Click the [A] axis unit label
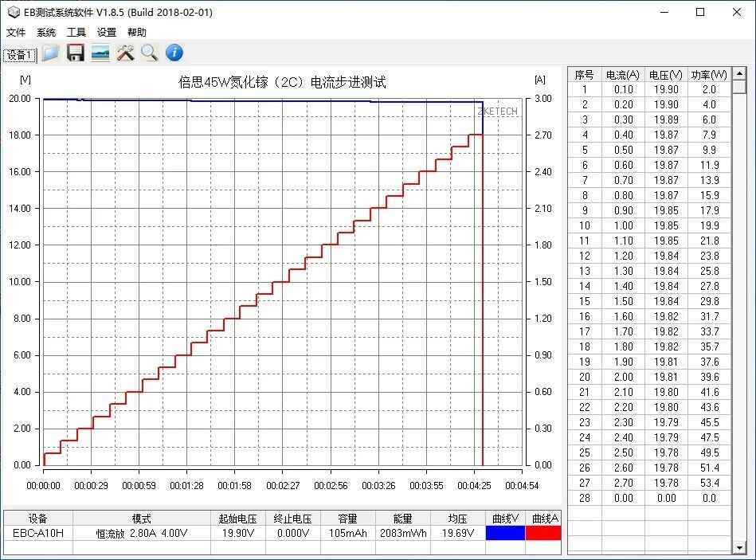756x560 pixels. tap(540, 80)
